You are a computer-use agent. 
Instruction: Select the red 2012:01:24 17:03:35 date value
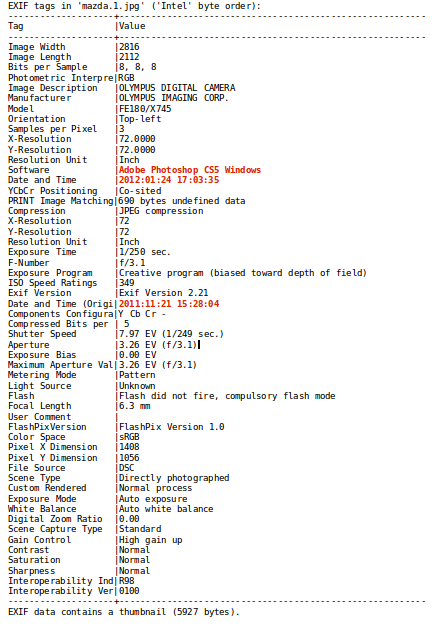point(169,180)
